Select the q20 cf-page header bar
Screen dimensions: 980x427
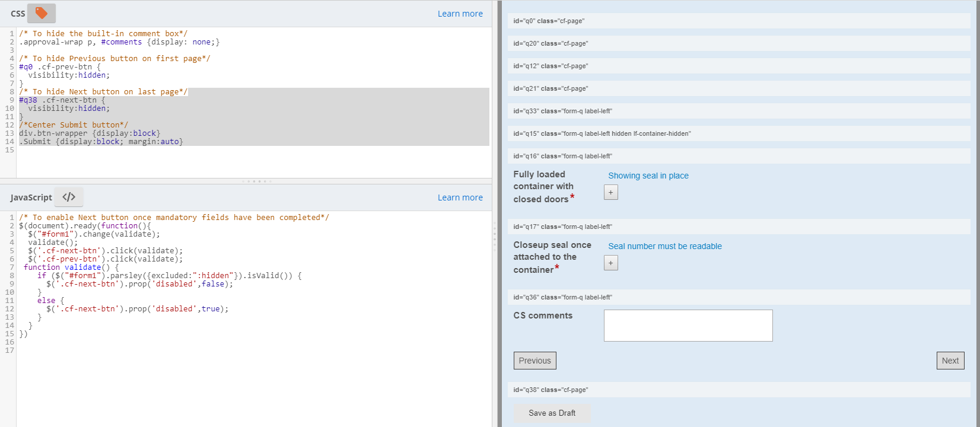739,43
